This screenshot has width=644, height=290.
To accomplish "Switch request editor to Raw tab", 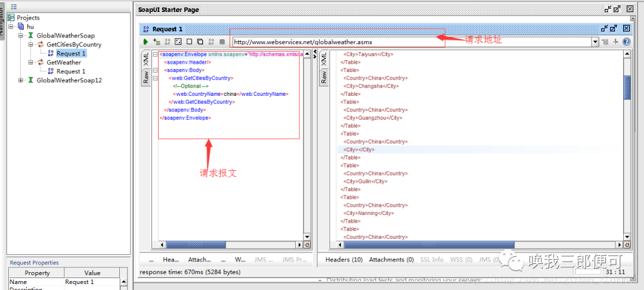I will [x=146, y=77].
